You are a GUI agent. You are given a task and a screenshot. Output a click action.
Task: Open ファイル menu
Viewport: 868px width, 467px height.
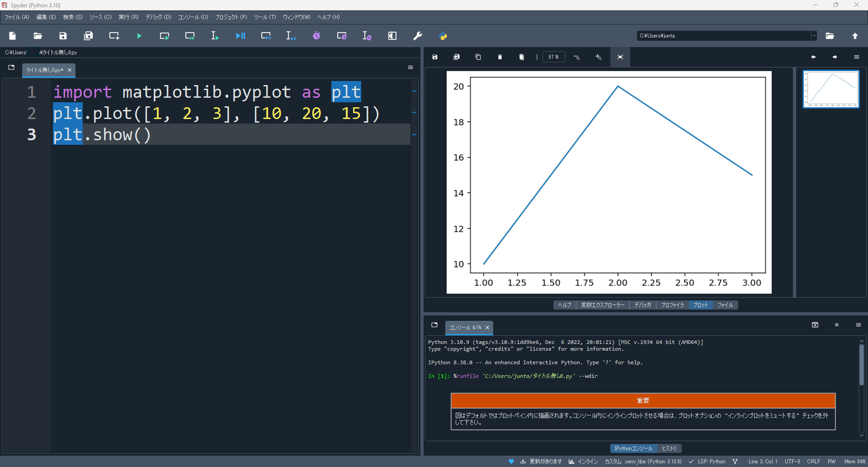17,17
